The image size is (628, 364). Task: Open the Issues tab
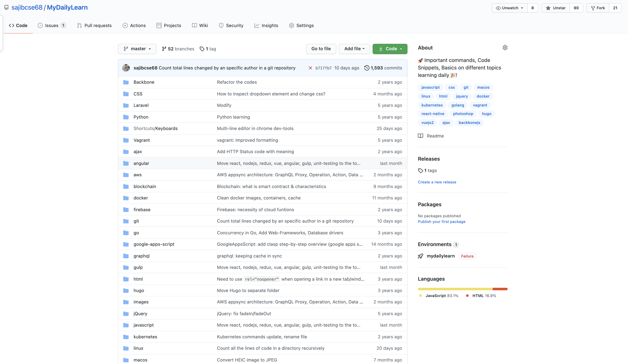(52, 25)
